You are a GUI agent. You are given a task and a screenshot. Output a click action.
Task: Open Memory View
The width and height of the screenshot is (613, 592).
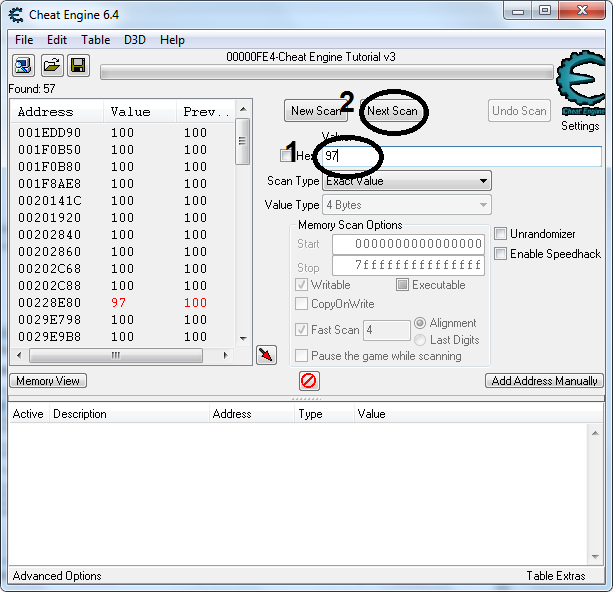coord(48,380)
